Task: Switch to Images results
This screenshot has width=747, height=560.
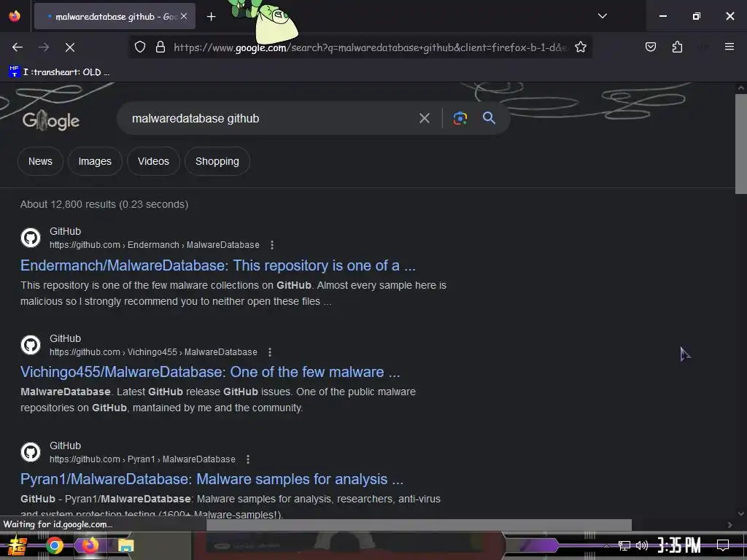Action: click(95, 161)
